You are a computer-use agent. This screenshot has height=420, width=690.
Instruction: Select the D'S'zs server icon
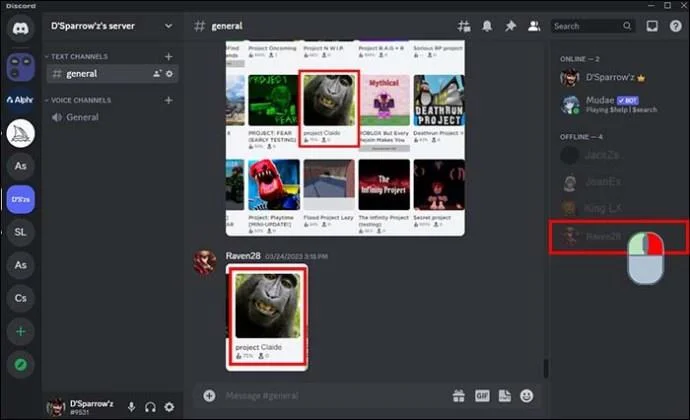pyautogui.click(x=20, y=199)
